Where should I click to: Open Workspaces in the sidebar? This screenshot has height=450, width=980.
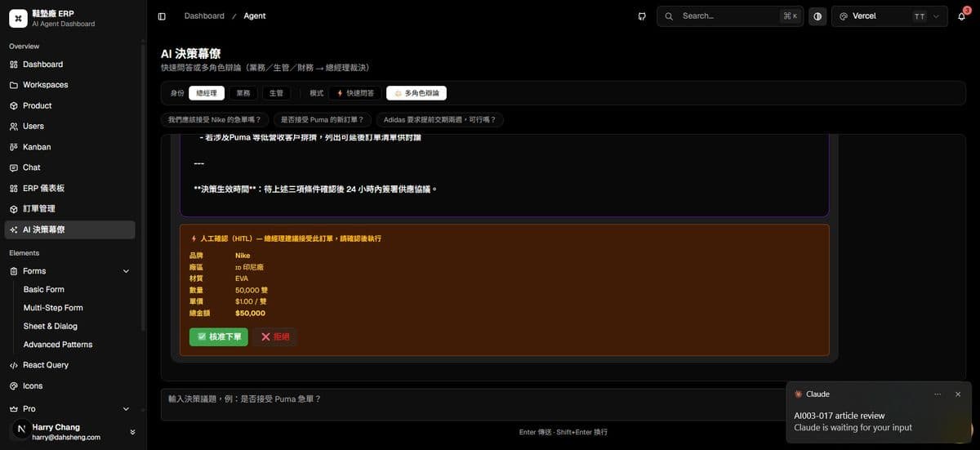pyautogui.click(x=70, y=85)
